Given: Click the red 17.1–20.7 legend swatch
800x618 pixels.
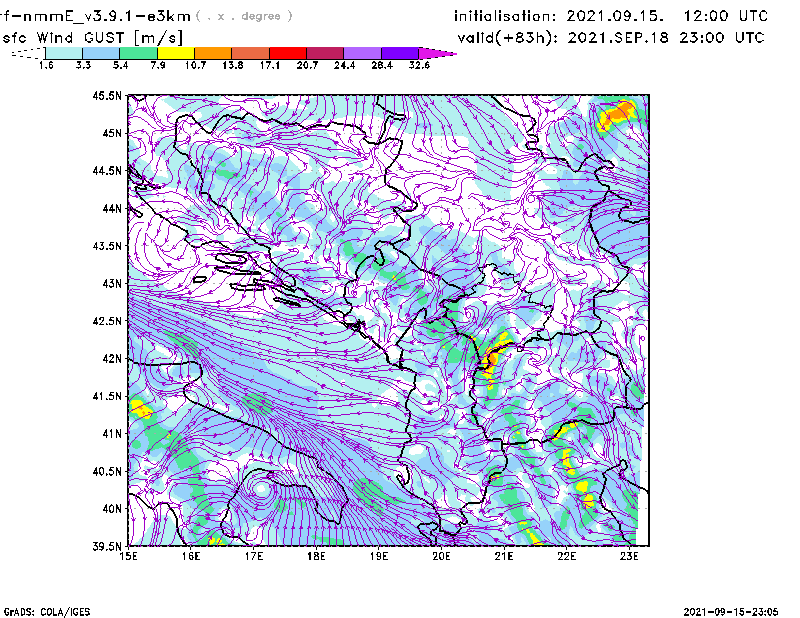Looking at the screenshot, I should click(x=288, y=53).
